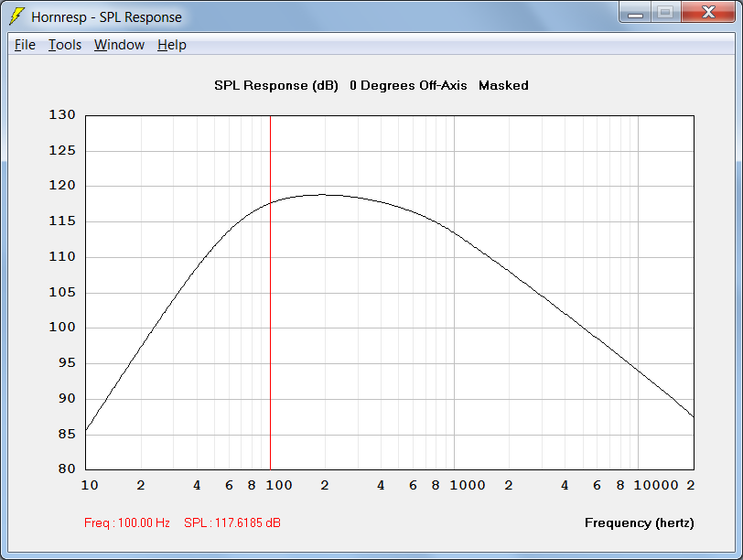743x560 pixels.
Task: Click the 1000 x-axis label
Action: tap(468, 485)
